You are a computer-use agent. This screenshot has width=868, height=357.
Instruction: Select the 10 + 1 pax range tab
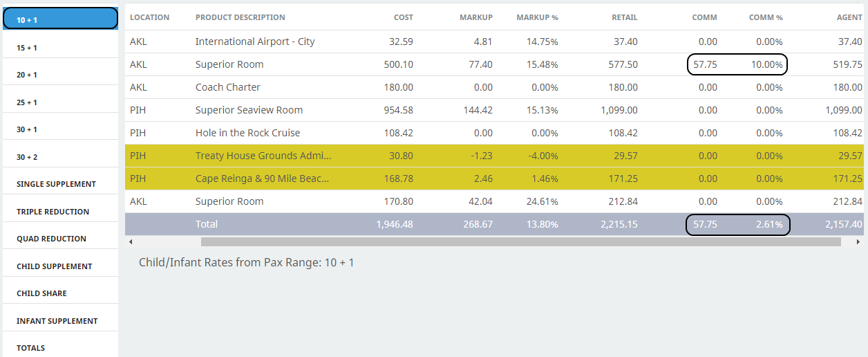point(60,19)
